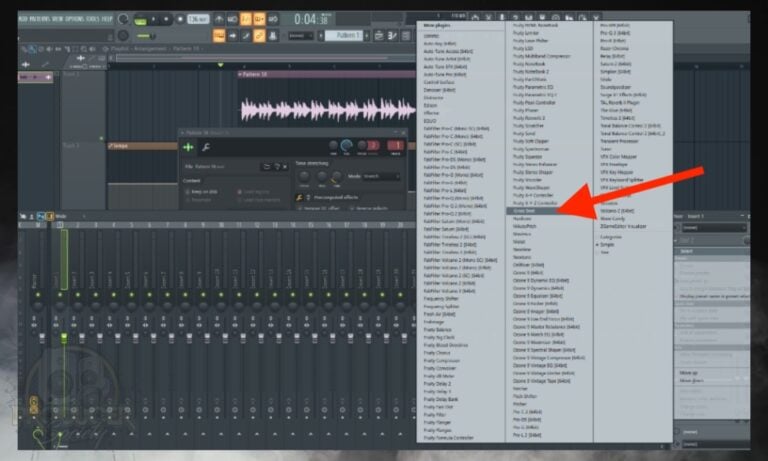This screenshot has width=768, height=461.
Task: Open the time stretching Mode dropdown
Action: [382, 176]
